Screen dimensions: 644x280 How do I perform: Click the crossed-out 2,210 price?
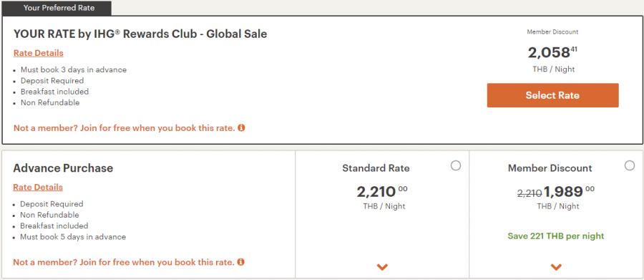[530, 193]
